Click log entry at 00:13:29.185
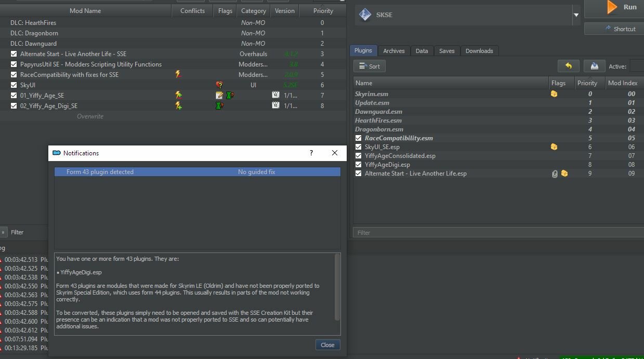 tap(24, 348)
